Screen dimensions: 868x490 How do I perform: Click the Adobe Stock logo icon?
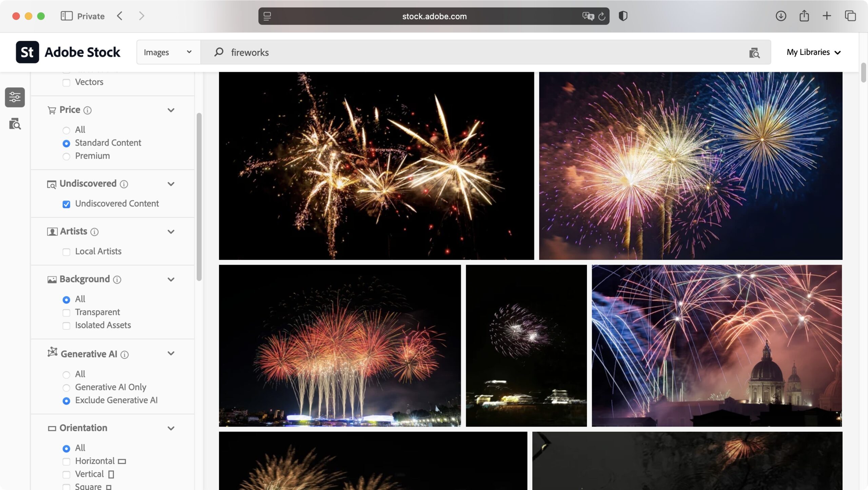coord(27,52)
